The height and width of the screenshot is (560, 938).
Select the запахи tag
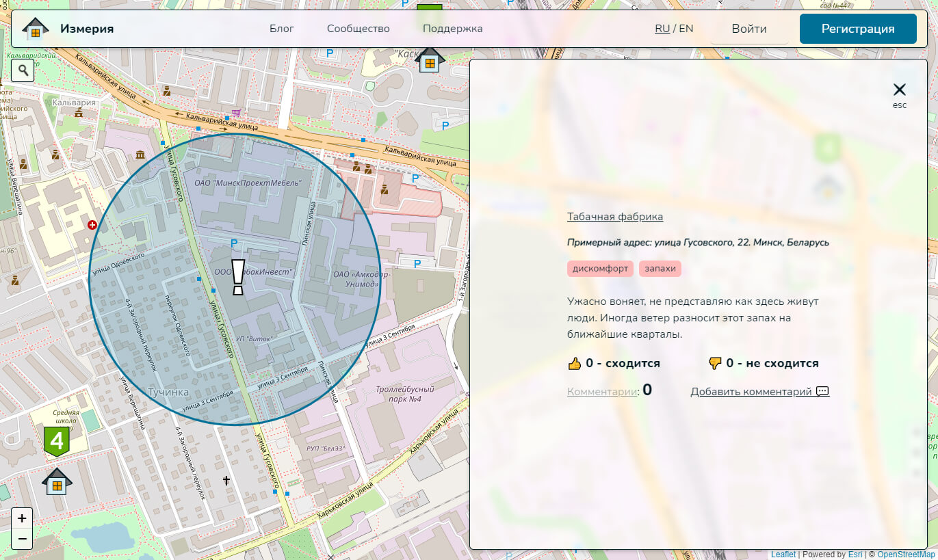pos(660,269)
